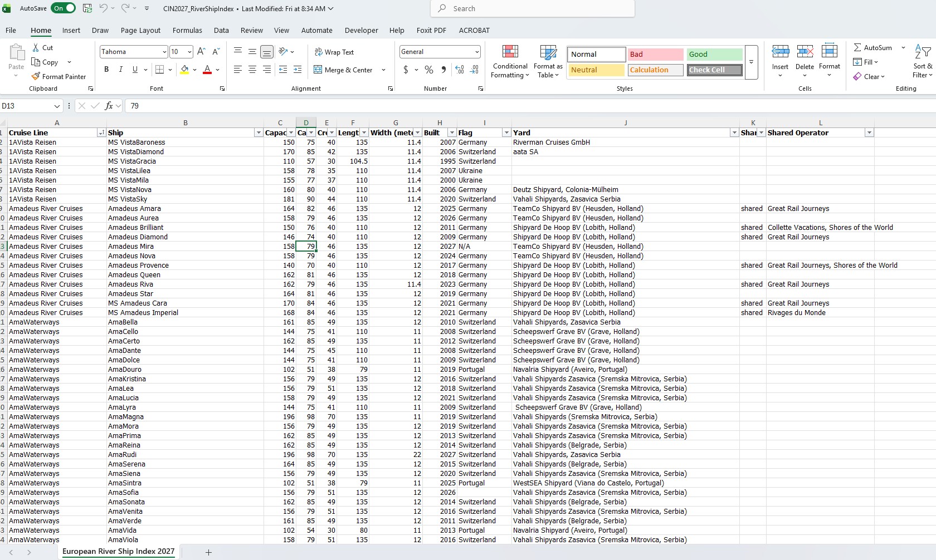Cut the selected cell
The width and height of the screenshot is (936, 560).
point(43,48)
